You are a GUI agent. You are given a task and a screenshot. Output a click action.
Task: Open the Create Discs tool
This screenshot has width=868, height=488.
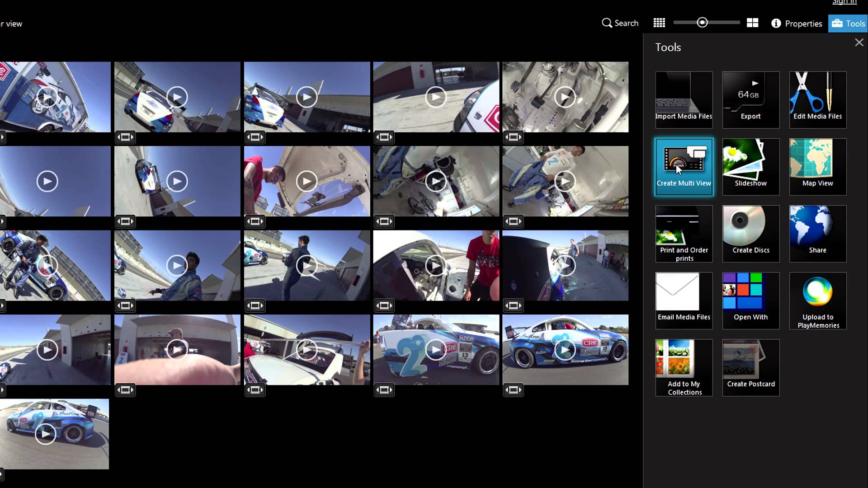click(750, 233)
